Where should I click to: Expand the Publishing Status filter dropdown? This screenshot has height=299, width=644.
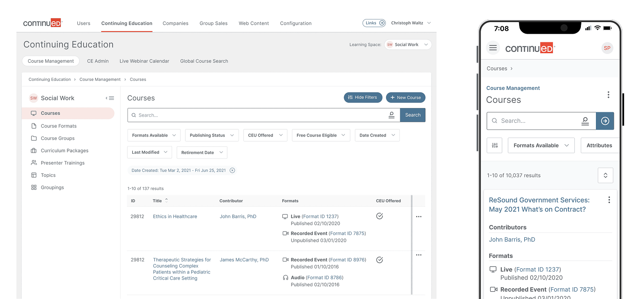coord(212,135)
